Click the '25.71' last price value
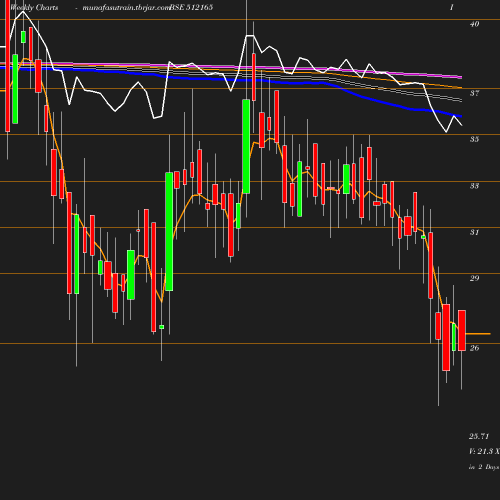The image size is (500, 500). [479, 436]
